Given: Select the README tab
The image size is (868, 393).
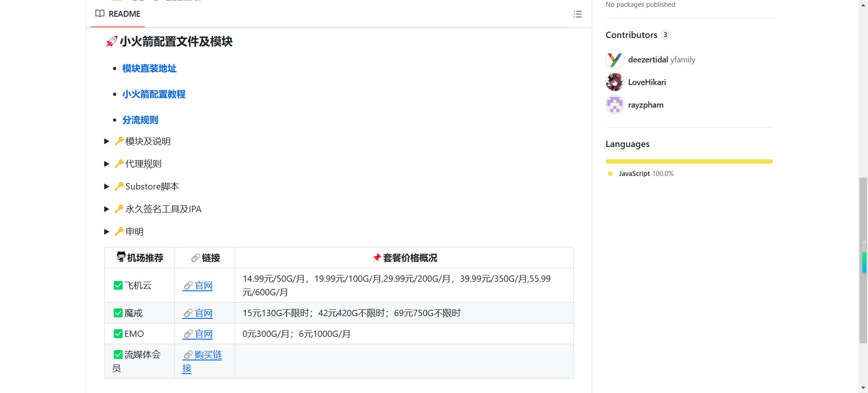Looking at the screenshot, I should tap(118, 14).
